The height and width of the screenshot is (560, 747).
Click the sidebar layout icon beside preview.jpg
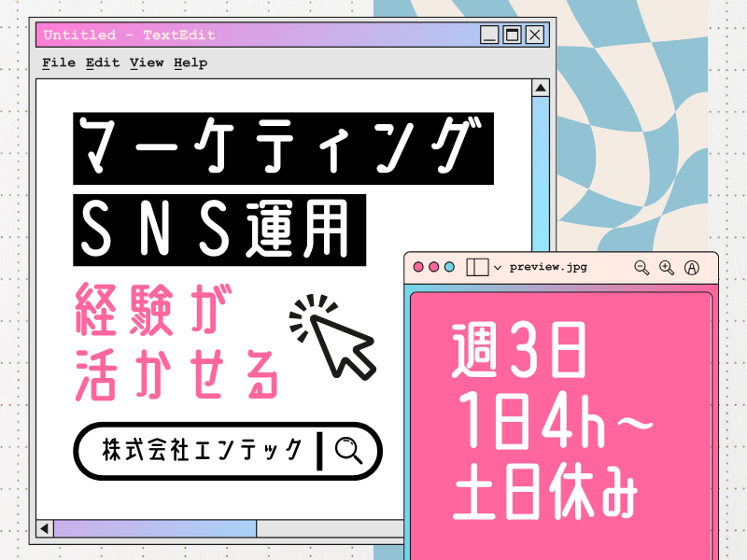(477, 267)
